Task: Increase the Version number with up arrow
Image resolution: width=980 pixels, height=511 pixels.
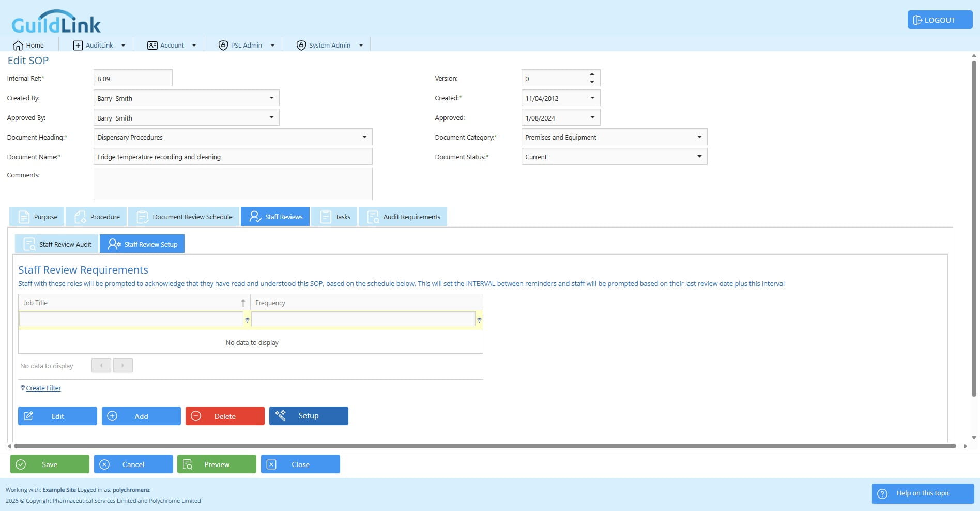Action: tap(592, 74)
